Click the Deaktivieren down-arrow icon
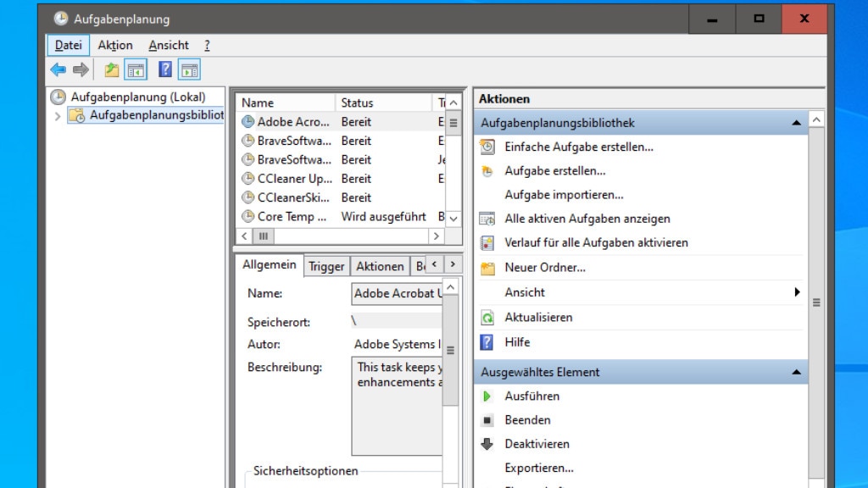The height and width of the screenshot is (488, 868). (487, 444)
